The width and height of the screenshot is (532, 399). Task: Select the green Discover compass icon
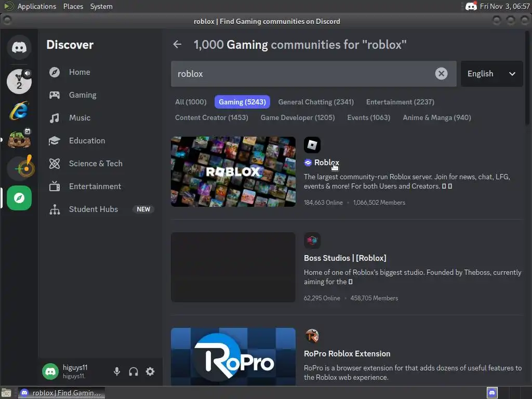(19, 198)
